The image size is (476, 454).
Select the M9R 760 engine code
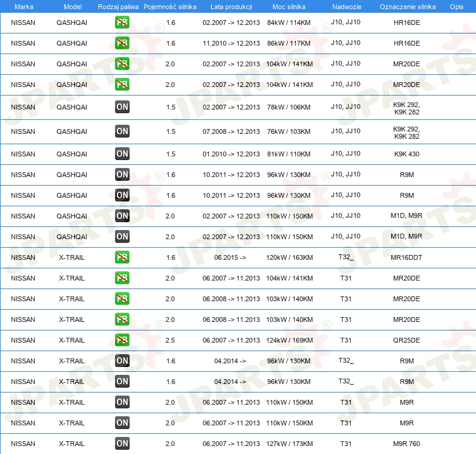[407, 444]
